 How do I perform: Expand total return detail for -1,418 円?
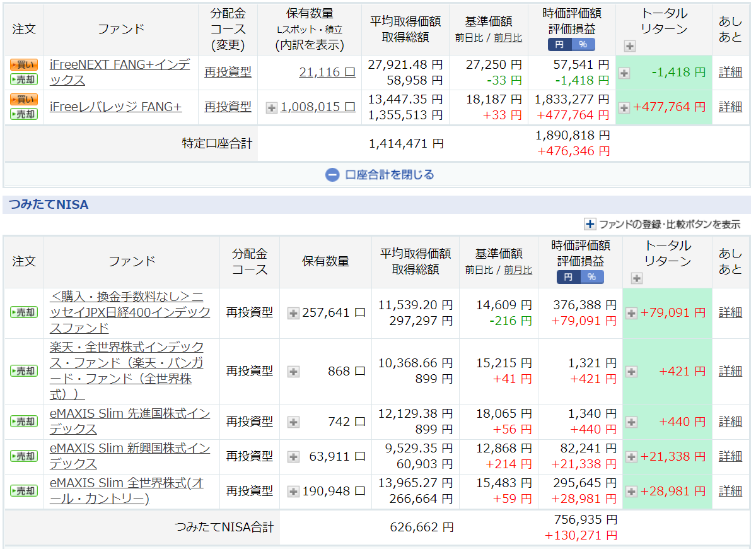pos(624,73)
